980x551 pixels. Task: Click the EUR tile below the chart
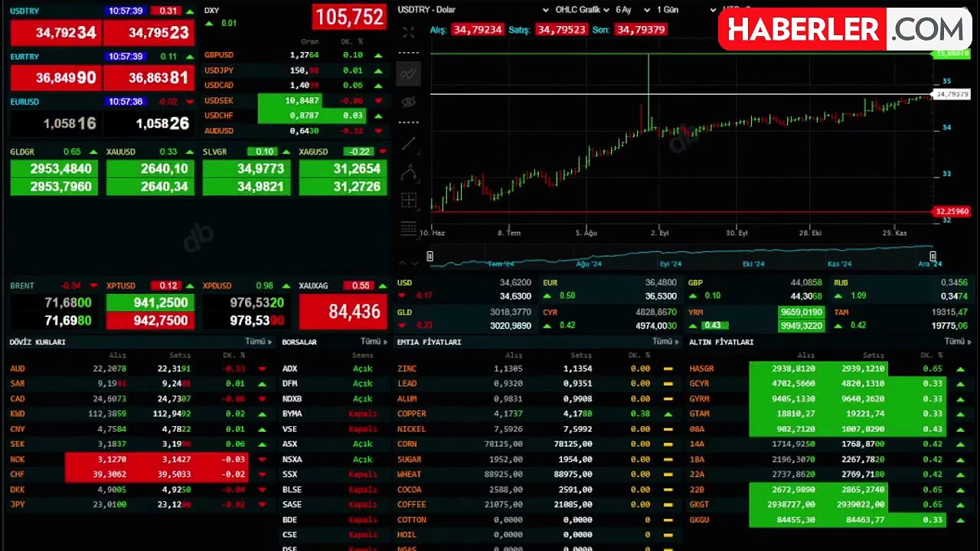(x=609, y=289)
